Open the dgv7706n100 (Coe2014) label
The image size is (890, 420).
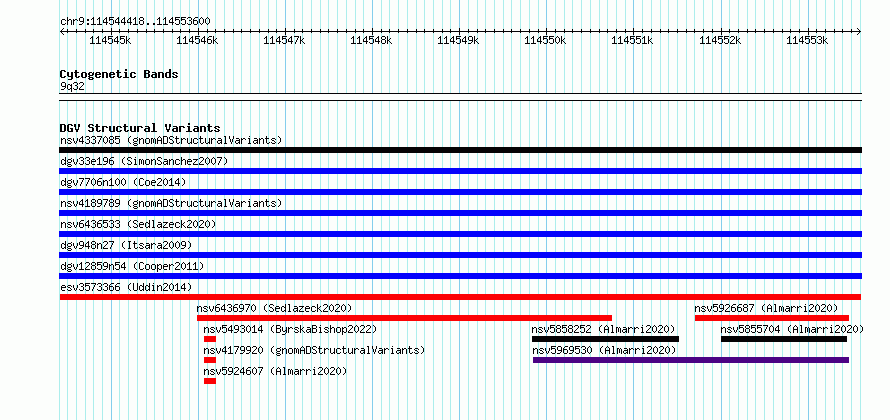coord(123,182)
